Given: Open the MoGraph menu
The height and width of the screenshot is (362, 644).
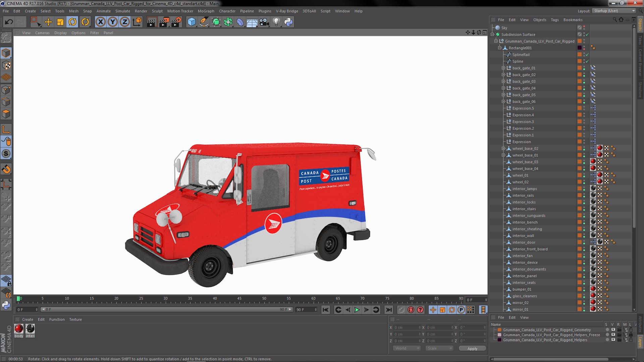Looking at the screenshot, I should pyautogui.click(x=206, y=11).
